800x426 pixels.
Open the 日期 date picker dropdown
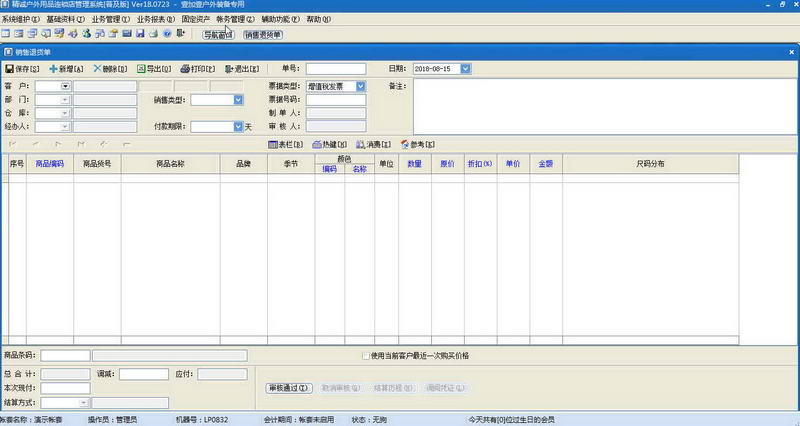click(465, 69)
